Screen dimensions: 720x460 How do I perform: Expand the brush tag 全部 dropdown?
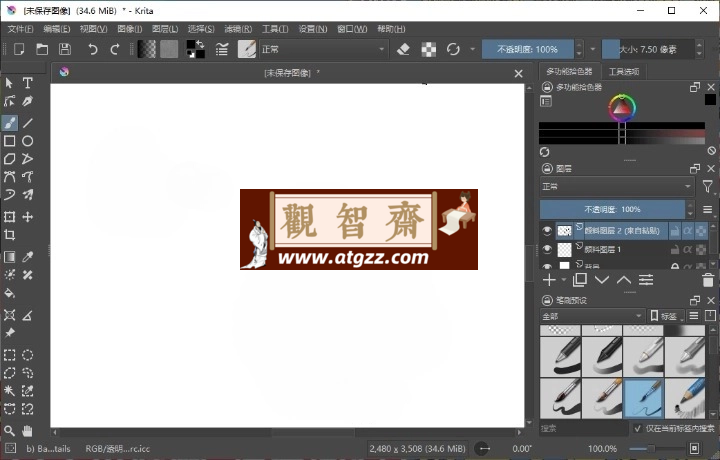592,316
